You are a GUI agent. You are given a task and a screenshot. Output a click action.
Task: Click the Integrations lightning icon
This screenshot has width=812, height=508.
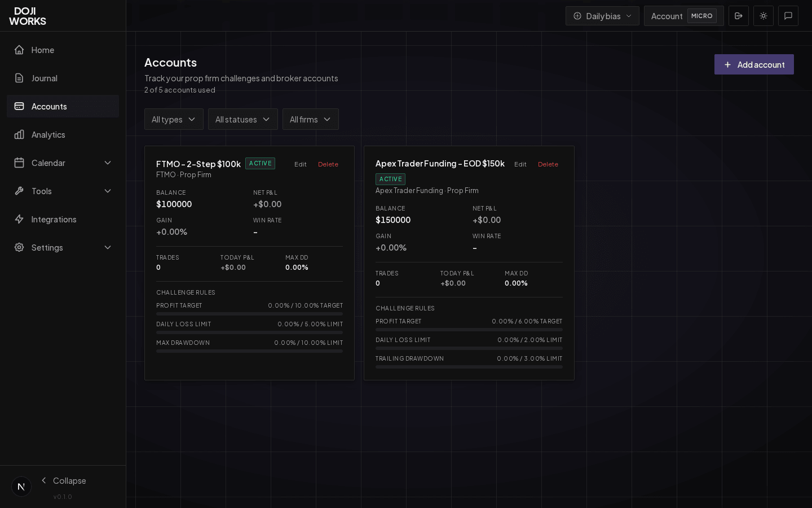19,220
